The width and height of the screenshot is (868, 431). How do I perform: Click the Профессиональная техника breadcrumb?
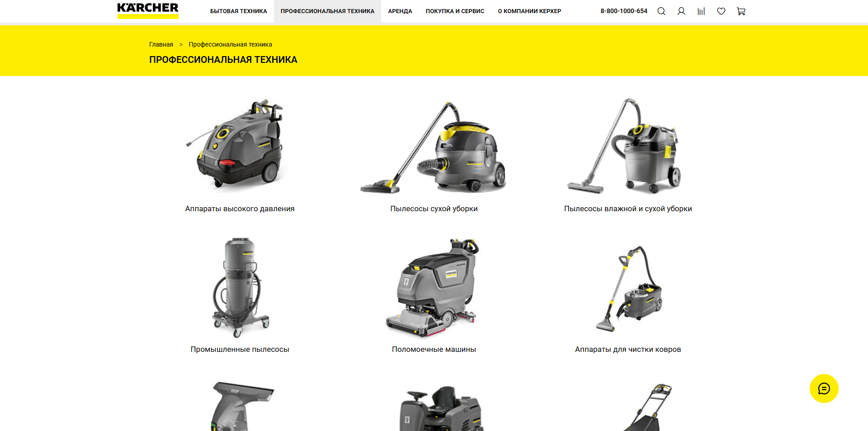pos(230,44)
